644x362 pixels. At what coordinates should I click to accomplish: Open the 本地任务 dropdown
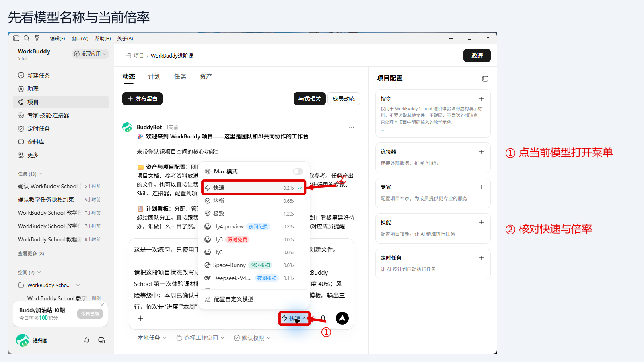[152, 338]
